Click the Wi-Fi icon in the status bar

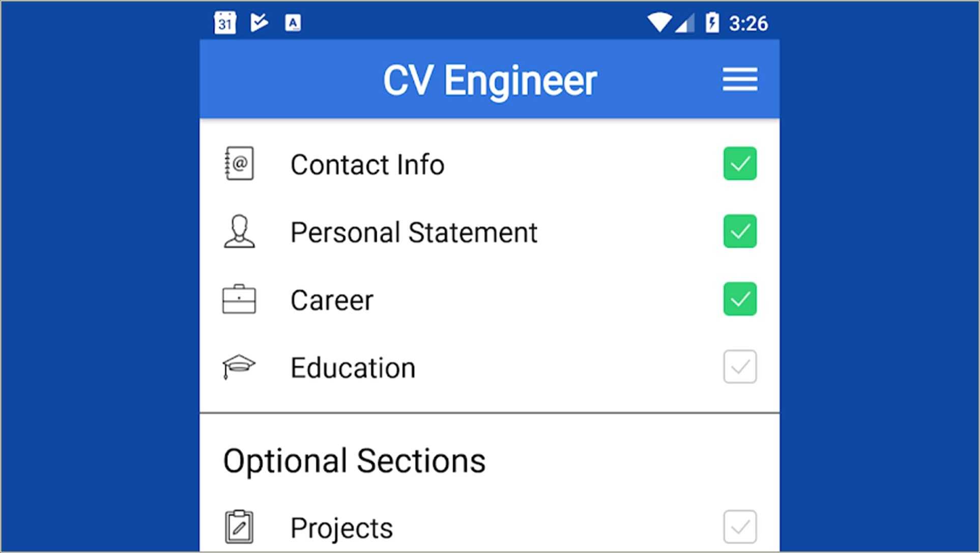(x=659, y=22)
